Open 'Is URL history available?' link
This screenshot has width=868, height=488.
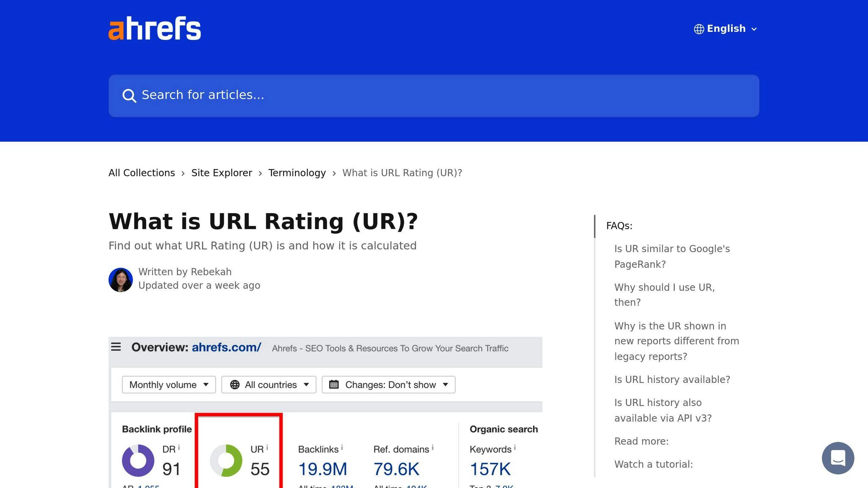672,380
